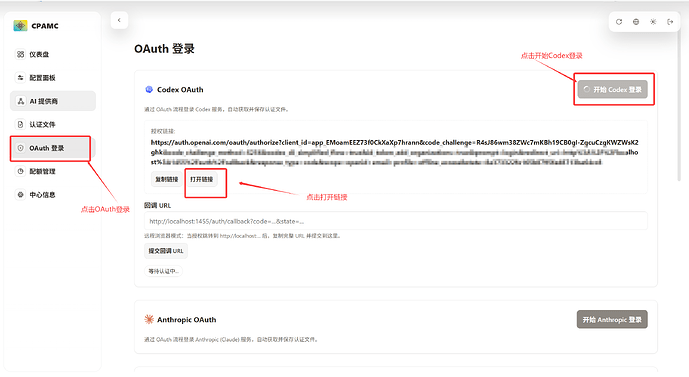Click the 远程浏览器模式 hint text

pyautogui.click(x=243, y=236)
